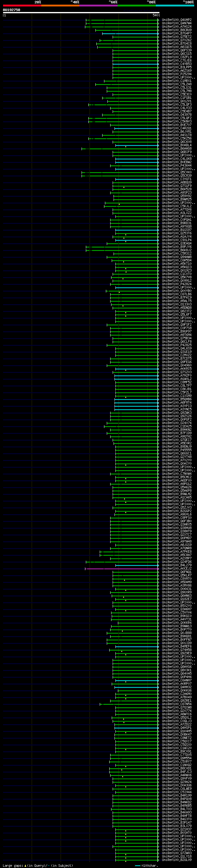Image resolution: width=197 pixels, height=868 pixels.
Task: Click the cyan alignment bar of UniRef100_C4YB53
Action: [136, 64]
